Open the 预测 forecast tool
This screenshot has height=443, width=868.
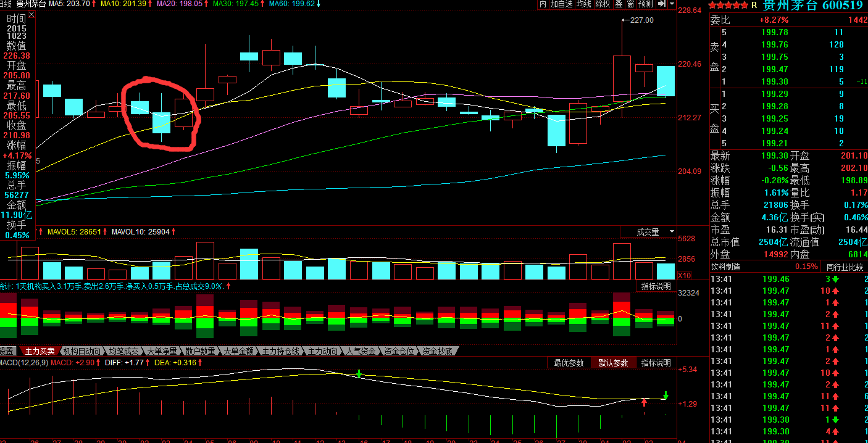tap(646, 4)
